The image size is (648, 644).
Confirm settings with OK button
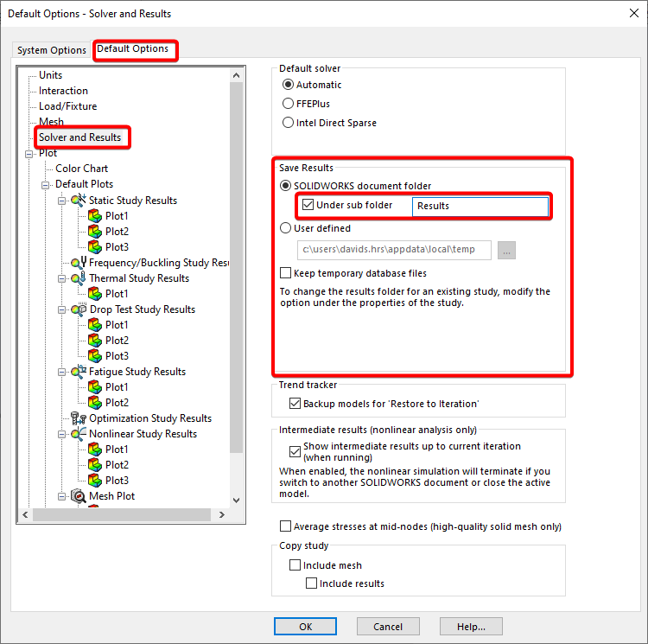pos(305,627)
